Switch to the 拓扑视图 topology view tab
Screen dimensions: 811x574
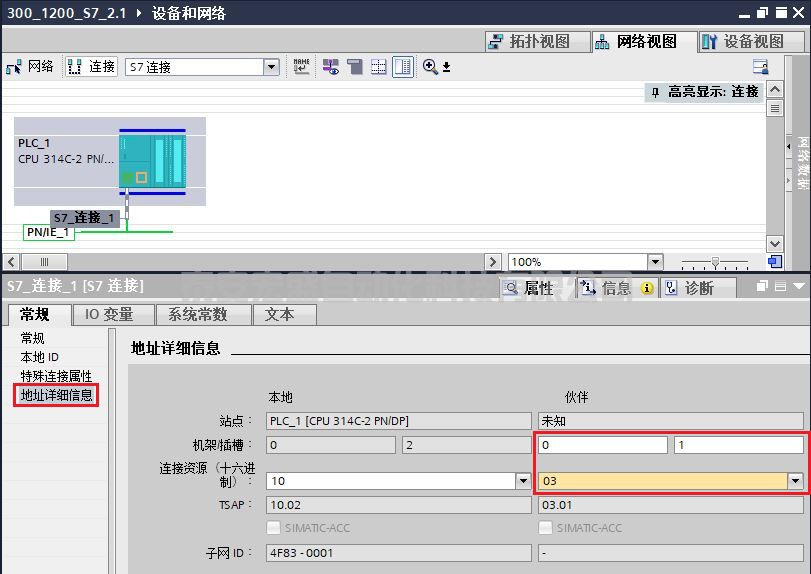tap(529, 41)
